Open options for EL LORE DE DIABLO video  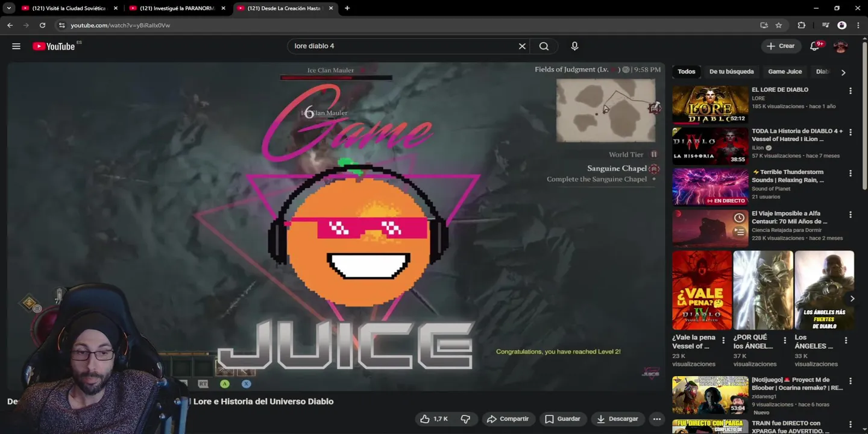pos(851,91)
